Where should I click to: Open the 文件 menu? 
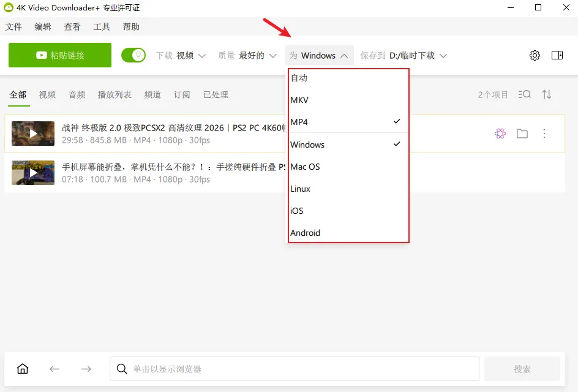point(13,26)
